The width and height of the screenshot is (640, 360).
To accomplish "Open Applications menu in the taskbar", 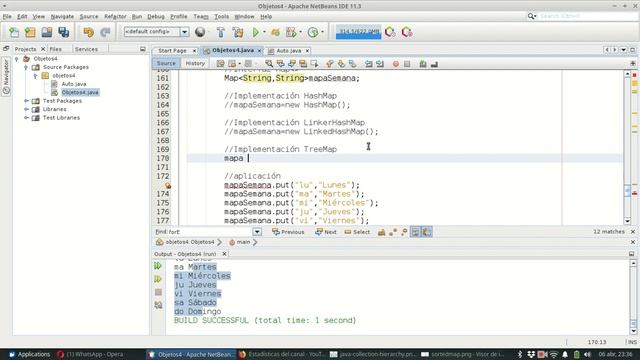I will [29, 354].
